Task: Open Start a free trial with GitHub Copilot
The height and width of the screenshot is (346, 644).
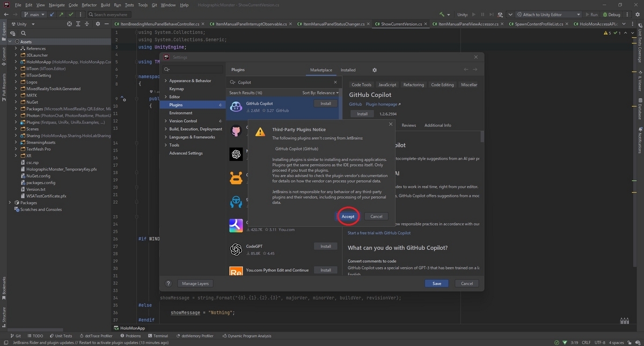Action: point(379,233)
